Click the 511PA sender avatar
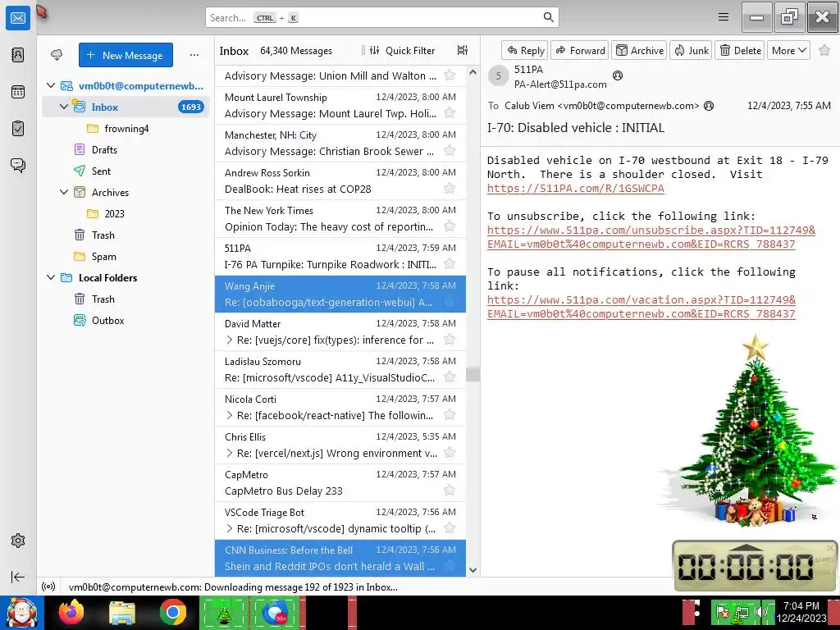Screen dimensions: 840x630 pos(498,76)
